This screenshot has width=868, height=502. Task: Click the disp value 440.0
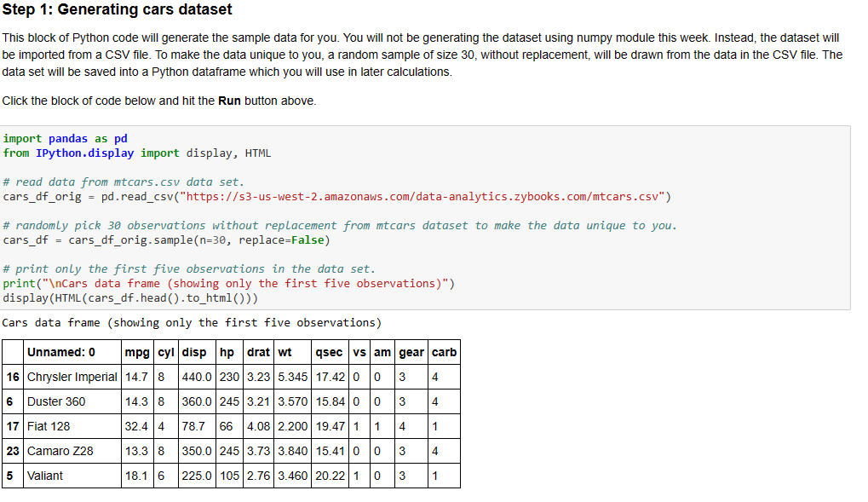tap(197, 377)
